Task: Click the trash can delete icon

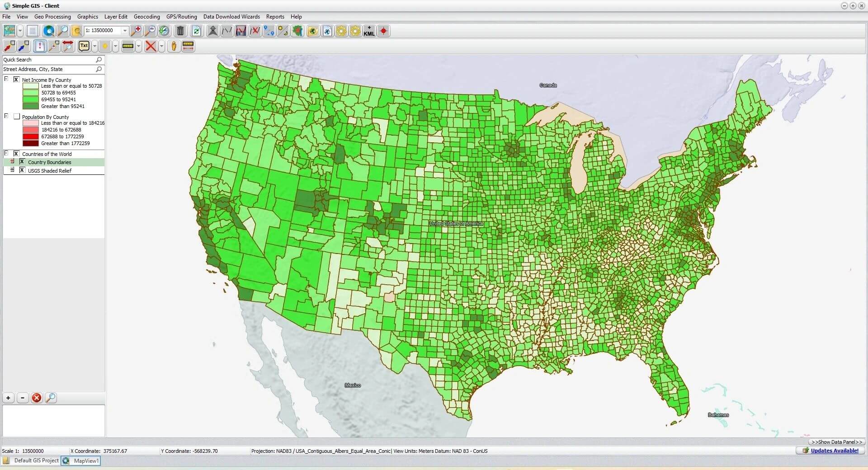Action: point(180,31)
